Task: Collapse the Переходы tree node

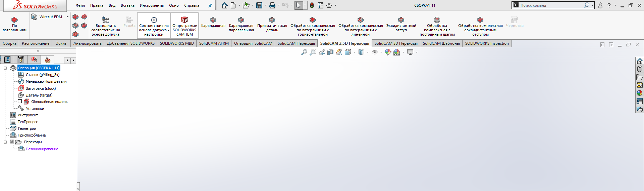Action: [x=5, y=142]
